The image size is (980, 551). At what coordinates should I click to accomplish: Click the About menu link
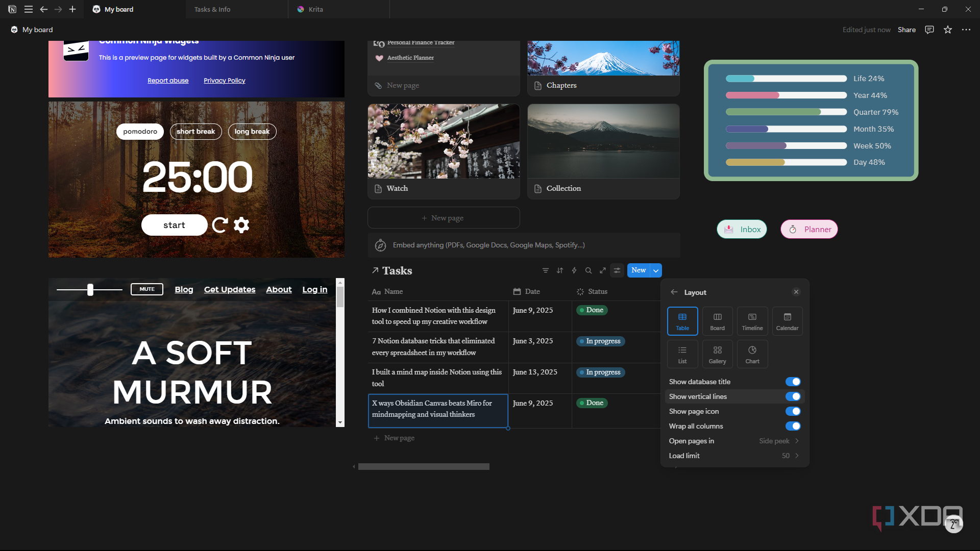click(x=279, y=289)
